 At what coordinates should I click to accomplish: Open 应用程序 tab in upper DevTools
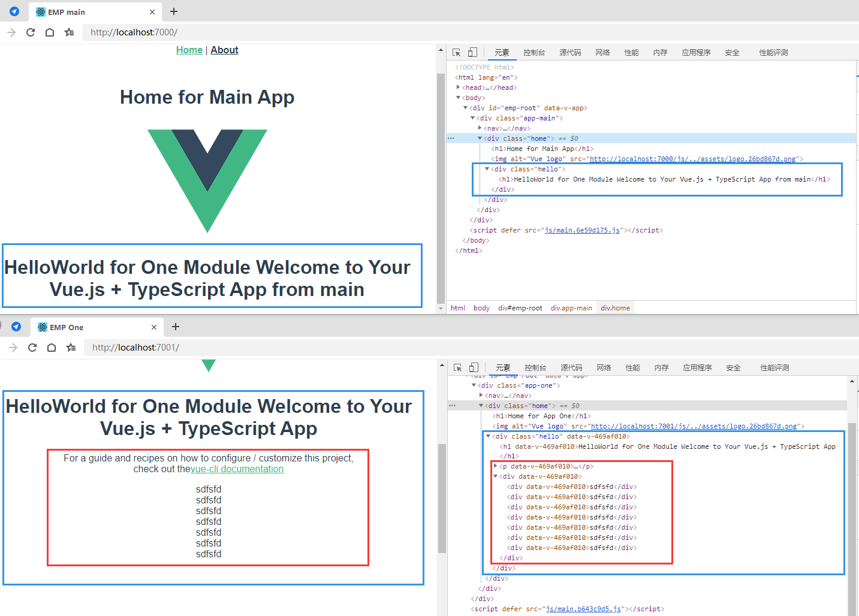click(696, 53)
